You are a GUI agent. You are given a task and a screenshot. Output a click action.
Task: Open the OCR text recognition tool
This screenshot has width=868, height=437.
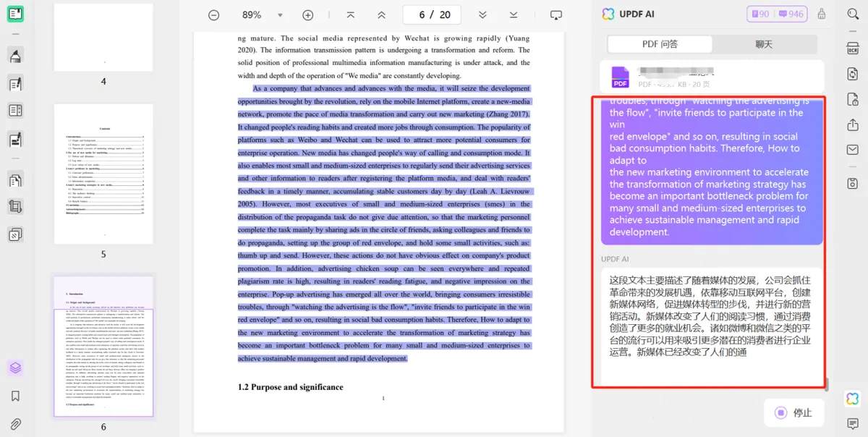coord(852,48)
